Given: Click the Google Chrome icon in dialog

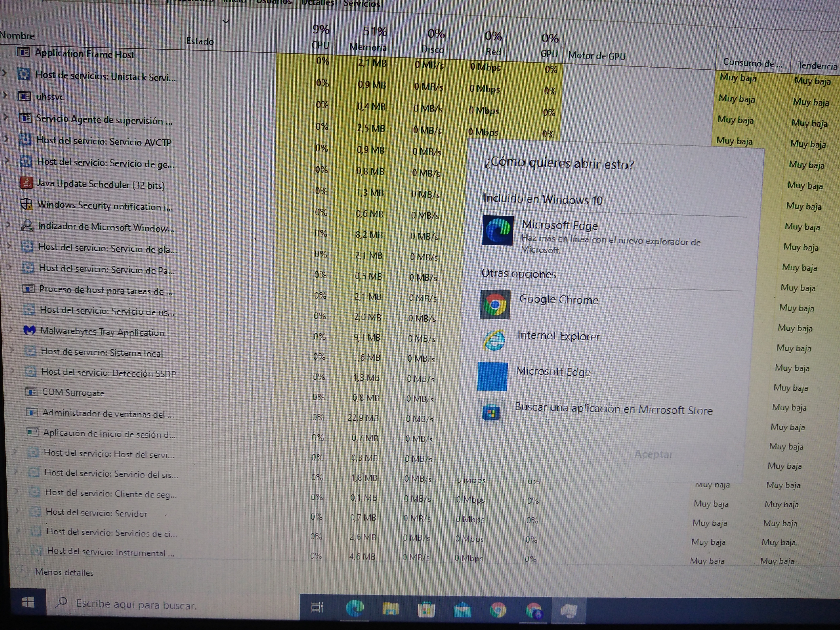Looking at the screenshot, I should click(x=495, y=304).
